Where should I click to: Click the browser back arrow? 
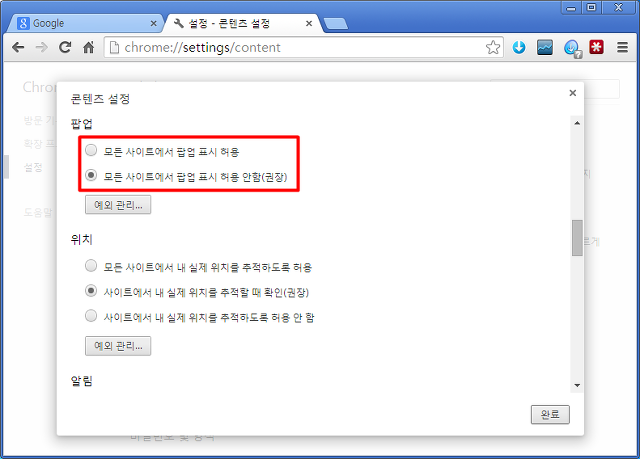coord(18,48)
